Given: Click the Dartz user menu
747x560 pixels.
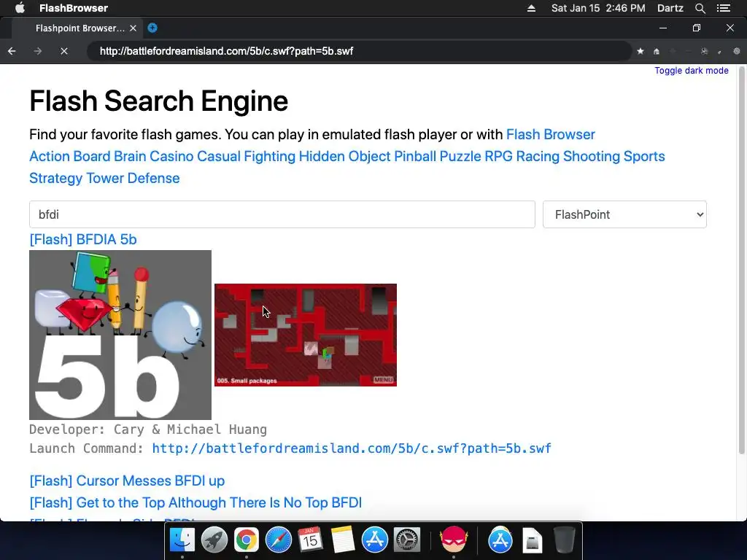Looking at the screenshot, I should pyautogui.click(x=670, y=8).
